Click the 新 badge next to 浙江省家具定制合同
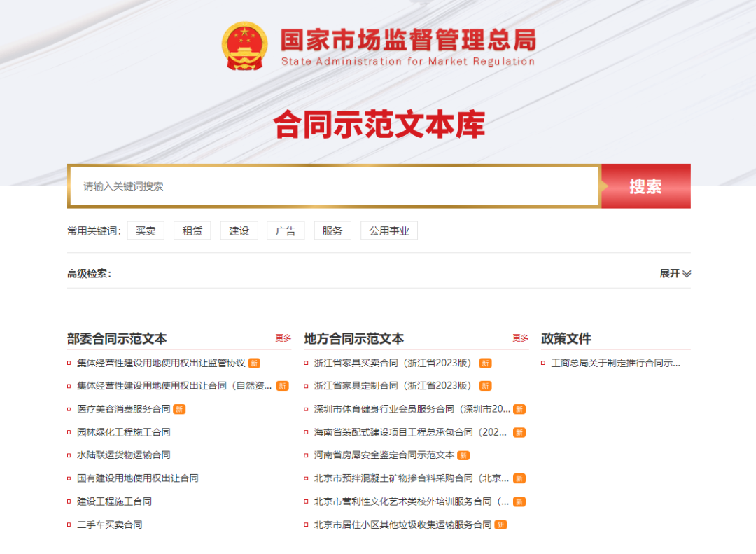756x554 pixels. [485, 387]
